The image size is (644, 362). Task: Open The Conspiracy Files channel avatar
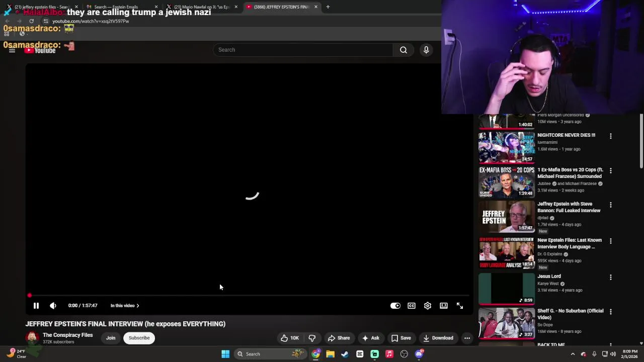(x=32, y=338)
